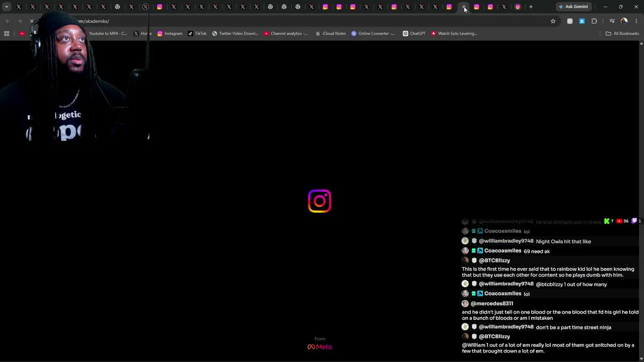Image resolution: width=644 pixels, height=362 pixels.
Task: Click the YouTube viewer count icon
Action: pyautogui.click(x=619, y=221)
